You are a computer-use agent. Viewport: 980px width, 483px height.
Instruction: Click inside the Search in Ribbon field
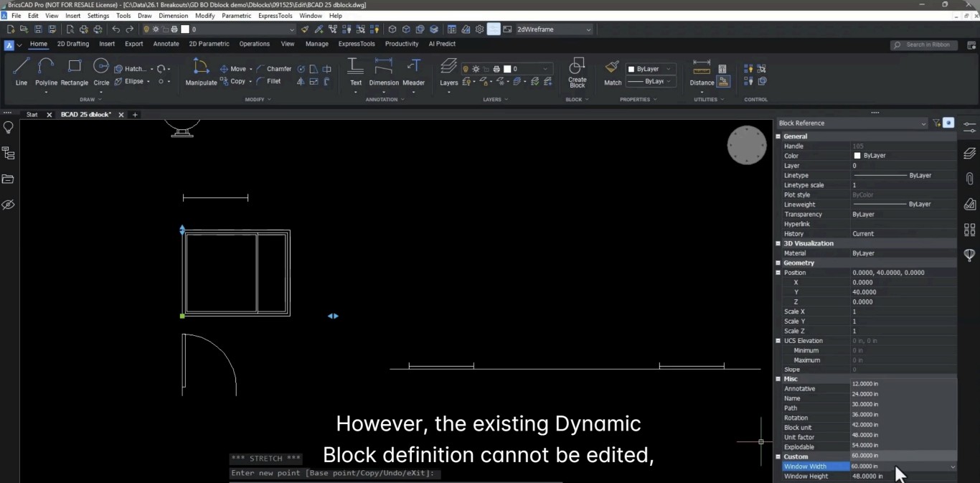[x=925, y=44]
